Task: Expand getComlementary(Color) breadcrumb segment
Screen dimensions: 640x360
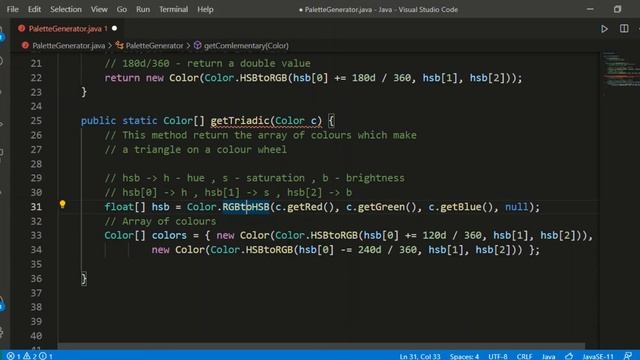Action: click(x=246, y=46)
